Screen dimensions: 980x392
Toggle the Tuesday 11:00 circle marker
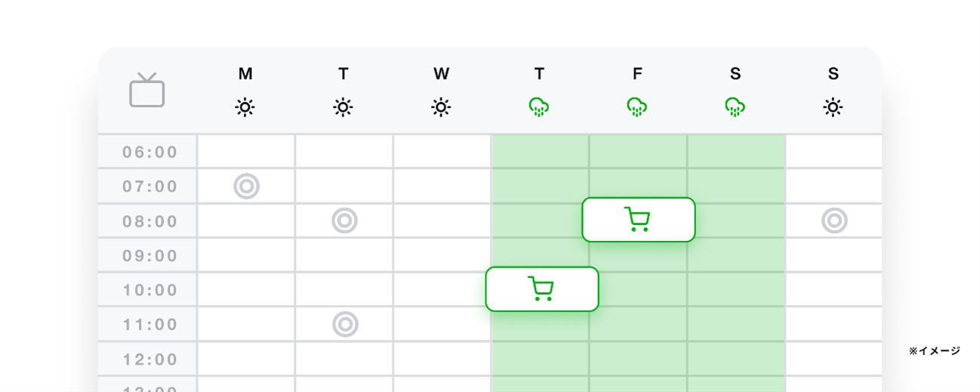coord(345,324)
